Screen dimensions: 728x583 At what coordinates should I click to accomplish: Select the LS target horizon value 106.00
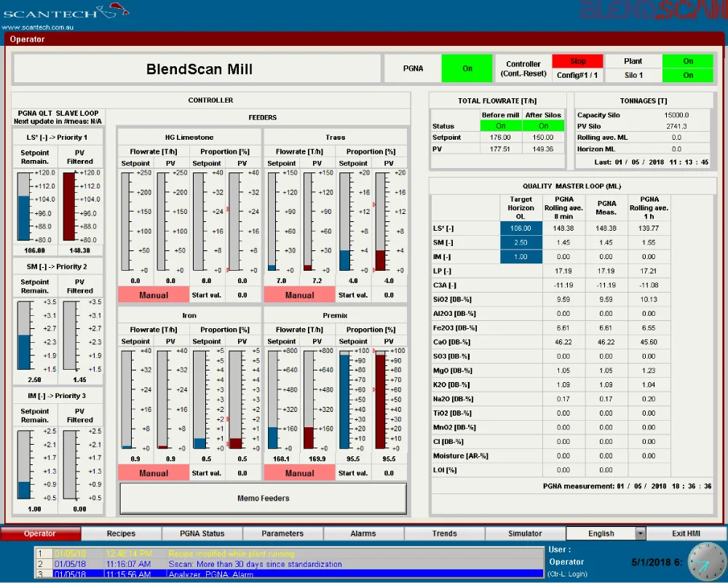click(521, 229)
